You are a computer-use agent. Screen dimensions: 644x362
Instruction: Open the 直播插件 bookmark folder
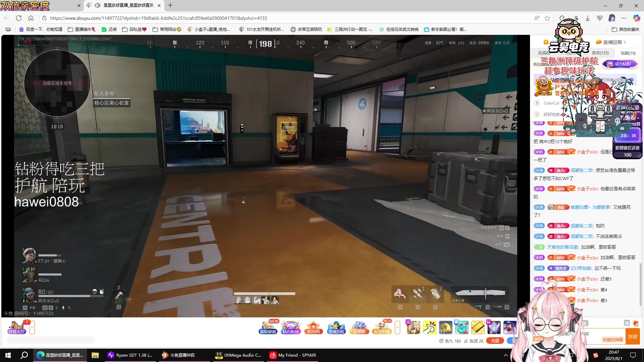(x=82, y=29)
